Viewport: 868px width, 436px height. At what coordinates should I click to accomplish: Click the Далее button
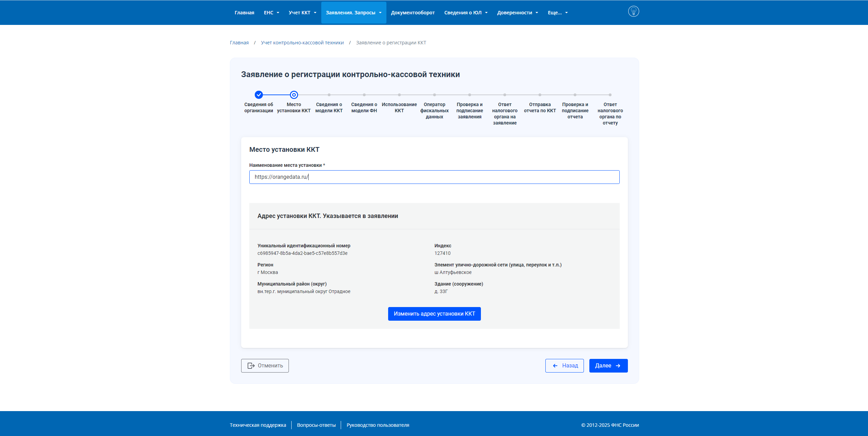(x=608, y=366)
